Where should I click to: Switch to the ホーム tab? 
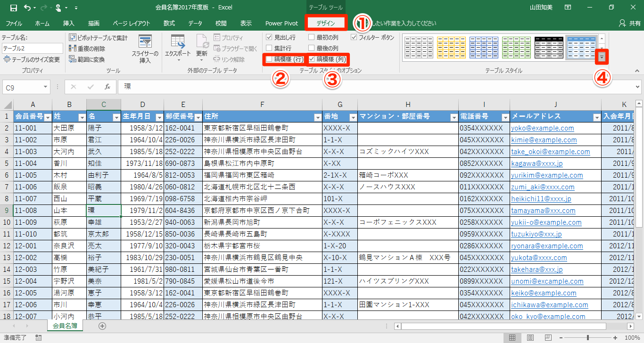point(42,23)
